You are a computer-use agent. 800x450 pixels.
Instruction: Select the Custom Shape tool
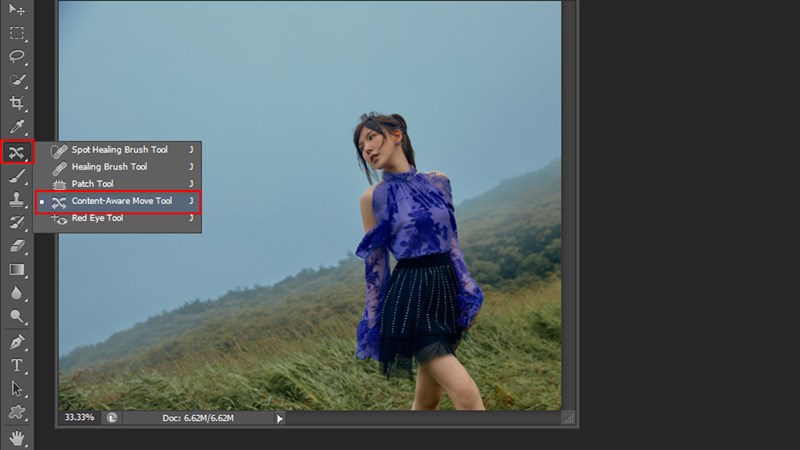tap(17, 412)
